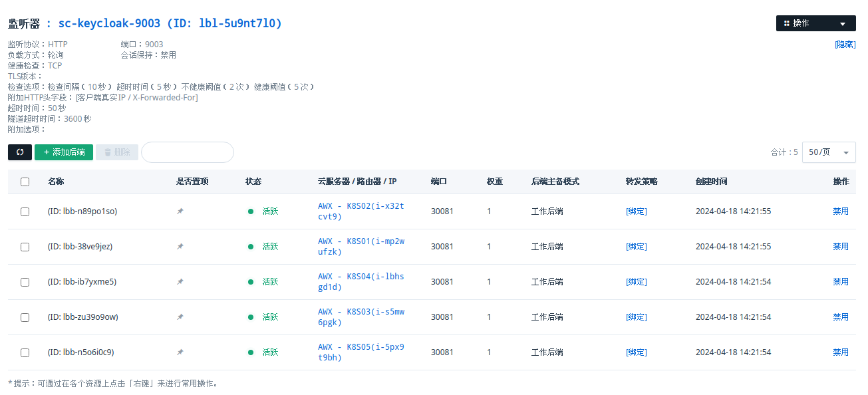Click pin icon for lbb-zu39o9ow row

pos(180,317)
